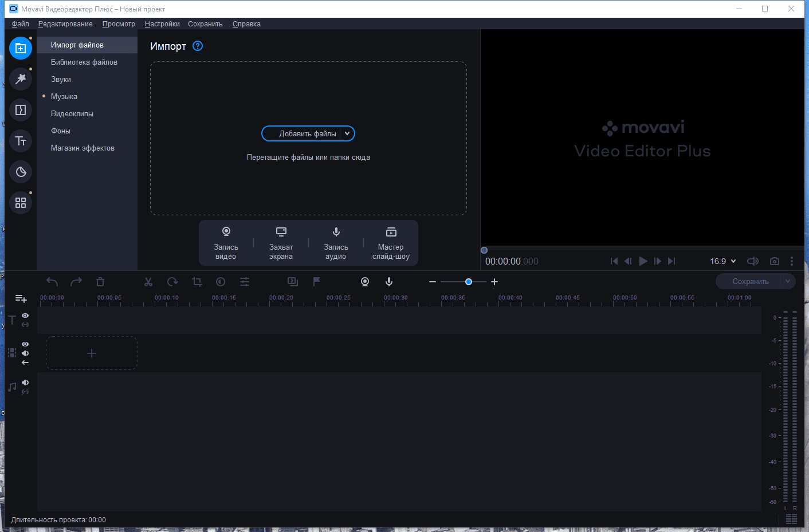Expand the Save button dropdown arrow
The height and width of the screenshot is (532, 809).
tap(788, 281)
